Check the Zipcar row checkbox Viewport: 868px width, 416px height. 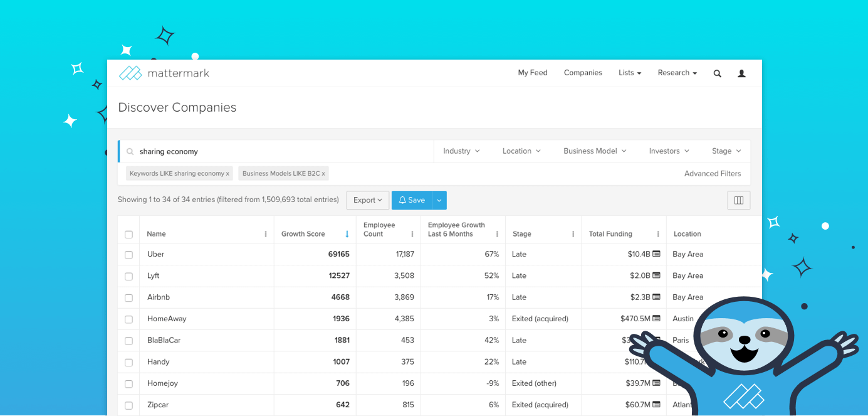click(128, 405)
